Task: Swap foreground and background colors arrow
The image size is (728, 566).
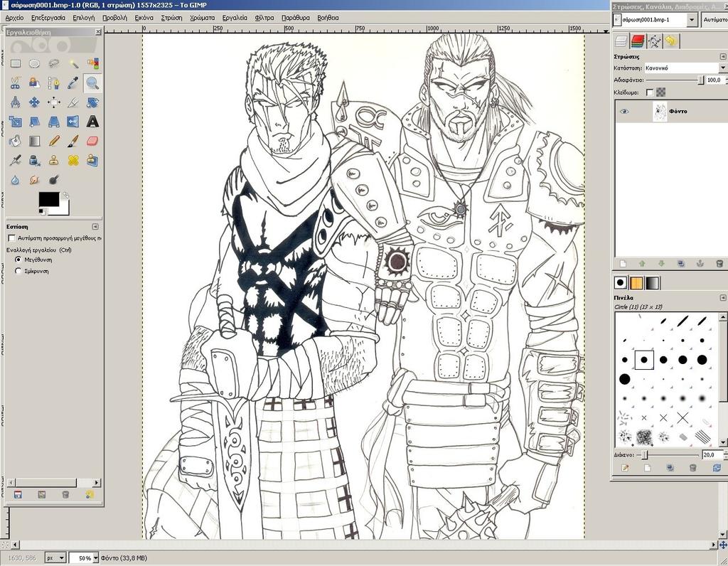Action: click(x=65, y=195)
